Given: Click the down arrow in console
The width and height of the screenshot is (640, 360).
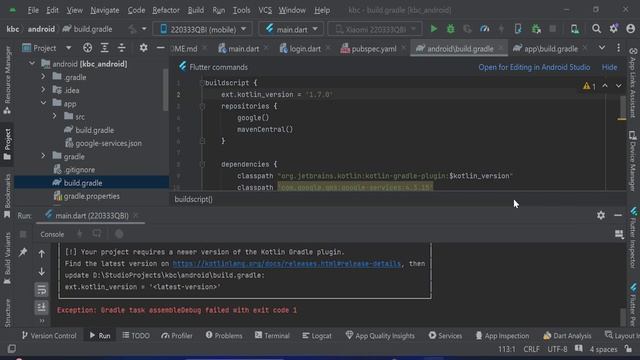Looking at the screenshot, I should click(42, 271).
